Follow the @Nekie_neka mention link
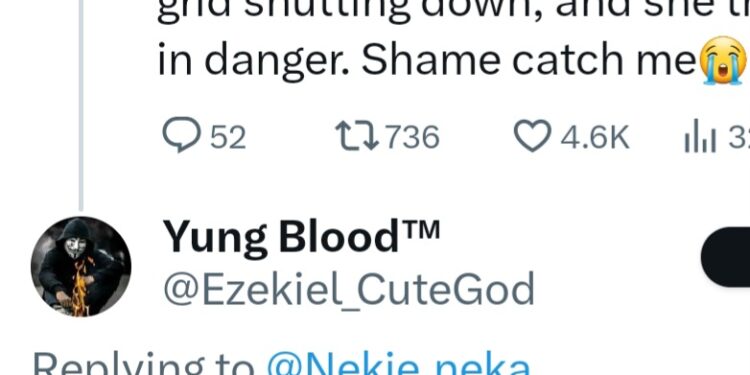The height and width of the screenshot is (375, 750). coord(398,364)
